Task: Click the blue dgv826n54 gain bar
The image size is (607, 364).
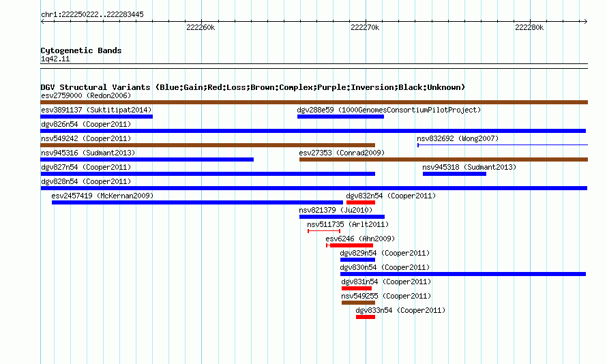Action: click(313, 131)
